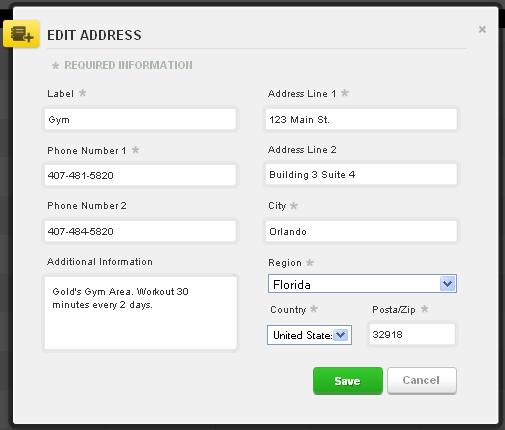Click the Additional Information text area
Viewport: 505px width, 430px height.
click(140, 313)
